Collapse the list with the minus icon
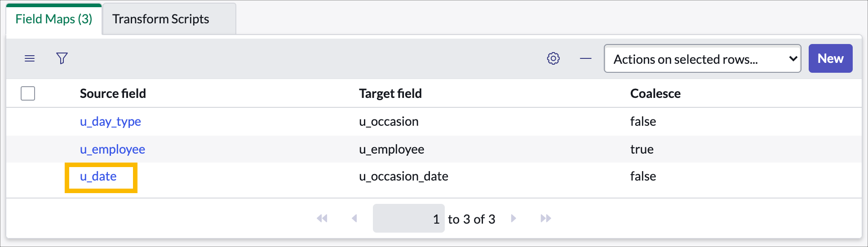The height and width of the screenshot is (247, 868). (x=586, y=58)
